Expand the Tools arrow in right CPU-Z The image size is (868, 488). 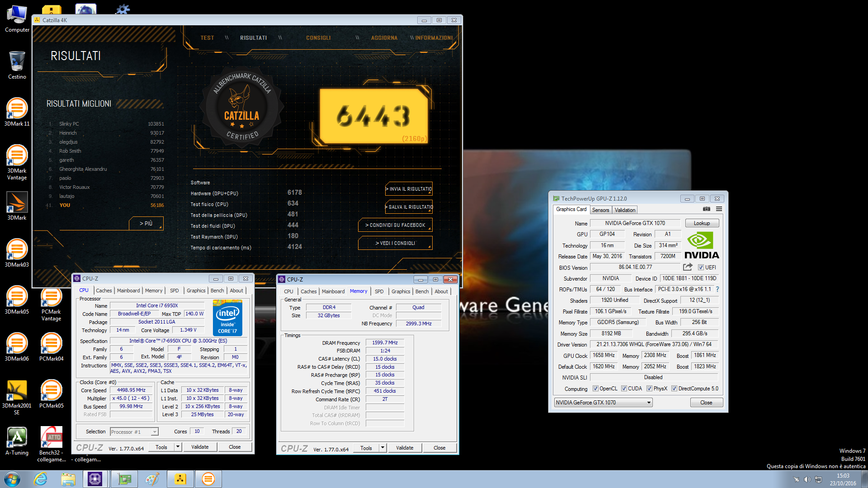[383, 448]
